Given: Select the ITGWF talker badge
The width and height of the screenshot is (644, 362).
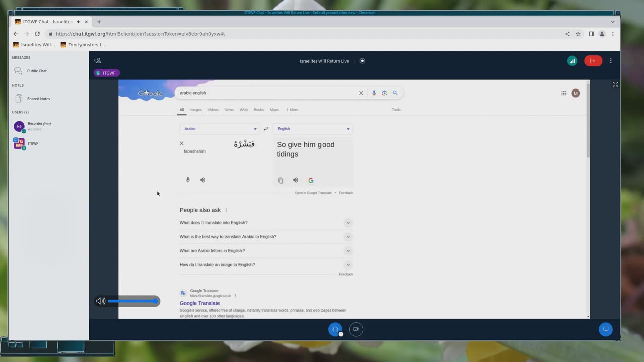Looking at the screenshot, I should [x=106, y=73].
